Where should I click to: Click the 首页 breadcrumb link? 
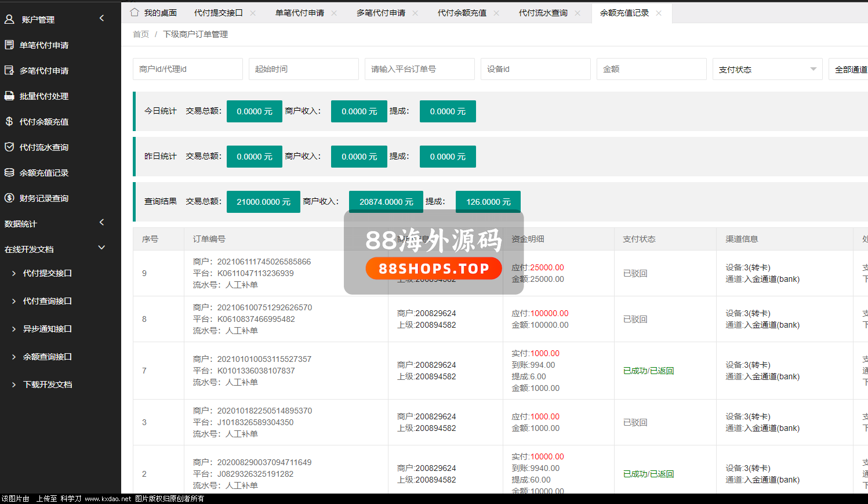click(x=141, y=34)
